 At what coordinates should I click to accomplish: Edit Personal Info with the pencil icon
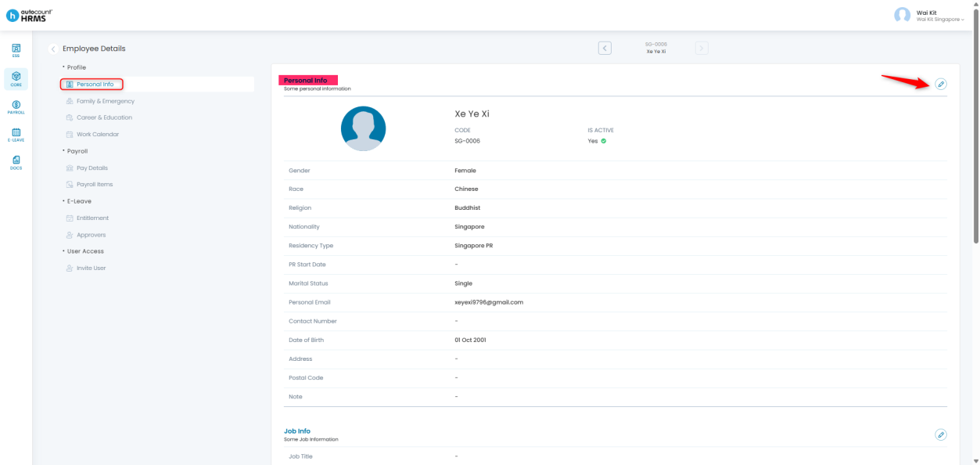tap(941, 84)
